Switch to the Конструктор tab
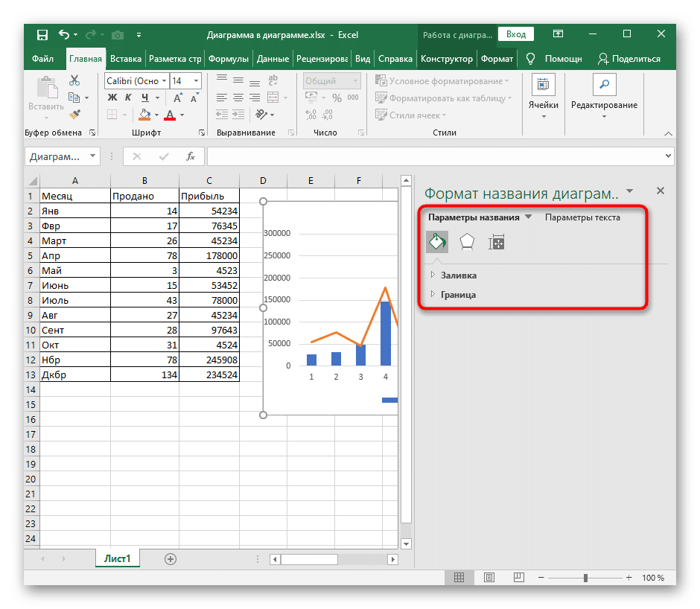The width and height of the screenshot is (700, 609). coord(446,59)
